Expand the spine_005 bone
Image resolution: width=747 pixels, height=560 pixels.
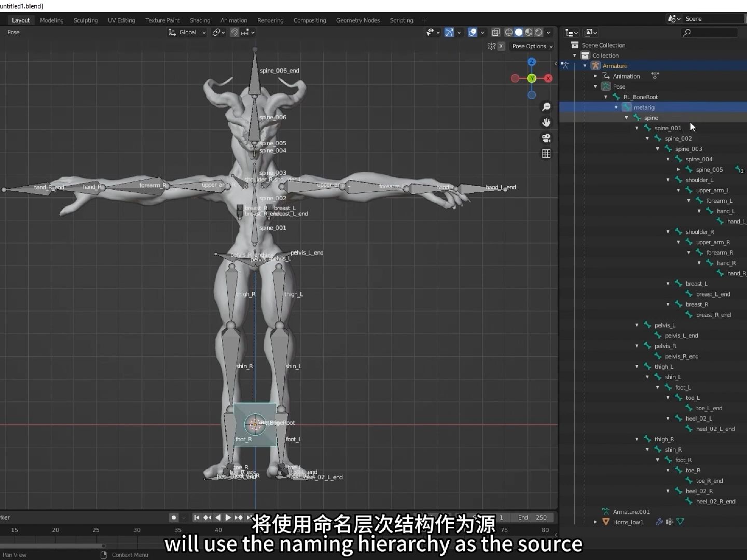[x=679, y=170]
